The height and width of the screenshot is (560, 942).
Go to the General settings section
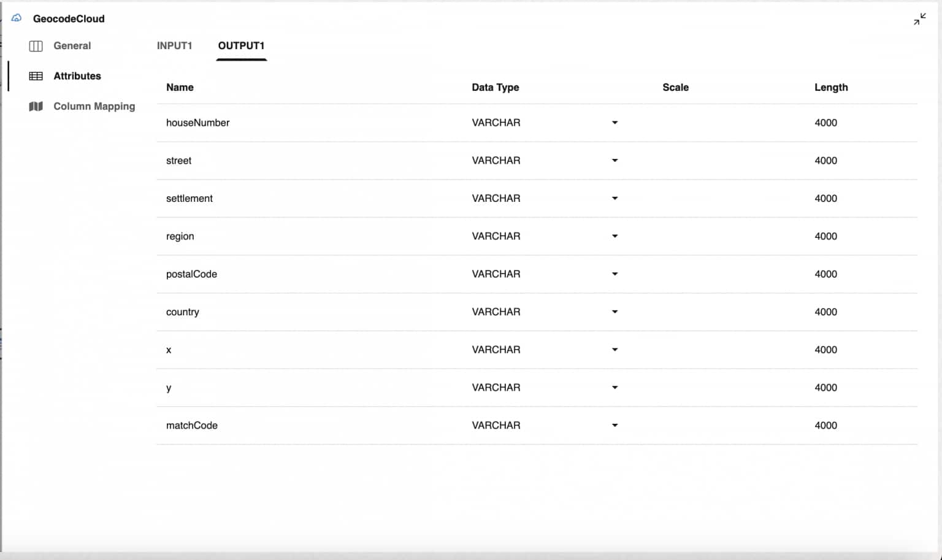[72, 45]
